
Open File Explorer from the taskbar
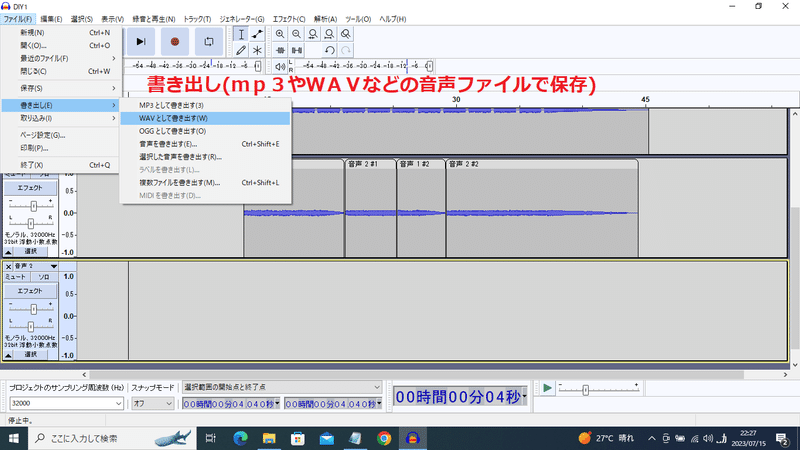tap(269, 438)
